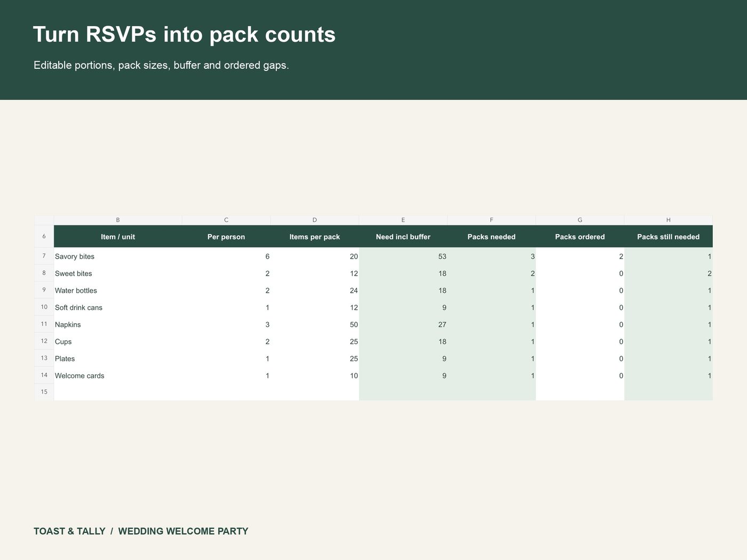747x560 pixels.
Task: Select the "Water bottles" cell
Action: (x=118, y=291)
